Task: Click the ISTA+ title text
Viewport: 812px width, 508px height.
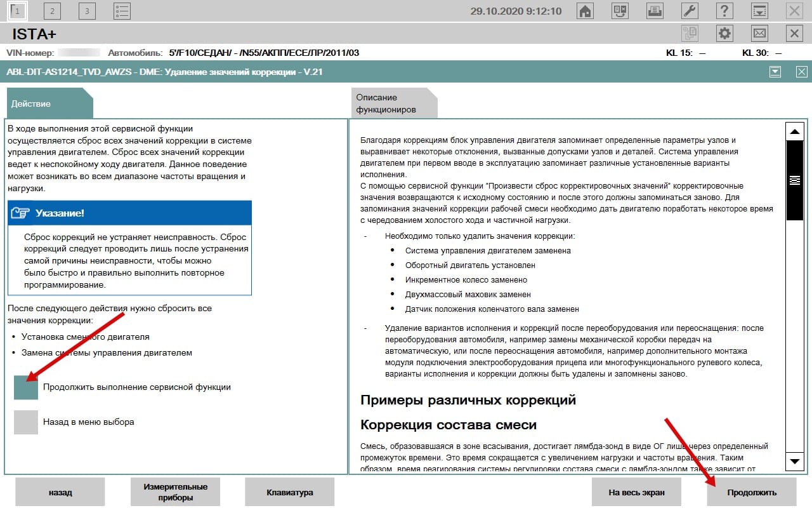Action: [34, 34]
